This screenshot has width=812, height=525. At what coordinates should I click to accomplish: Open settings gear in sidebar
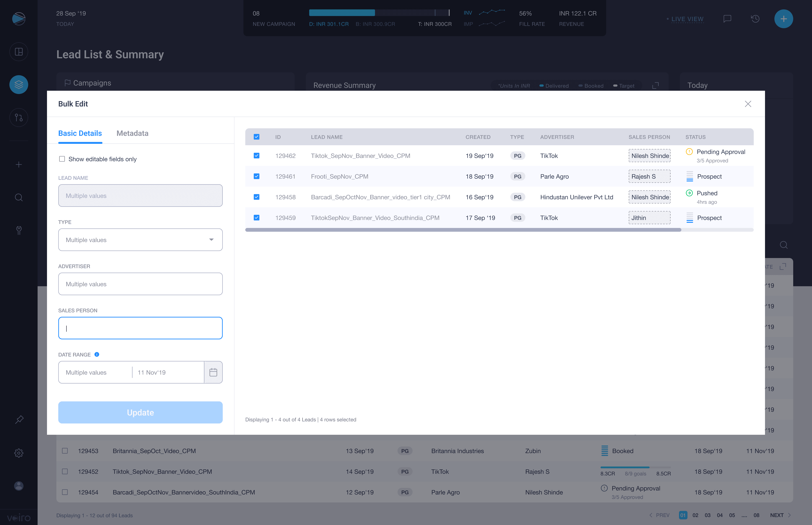click(x=19, y=453)
